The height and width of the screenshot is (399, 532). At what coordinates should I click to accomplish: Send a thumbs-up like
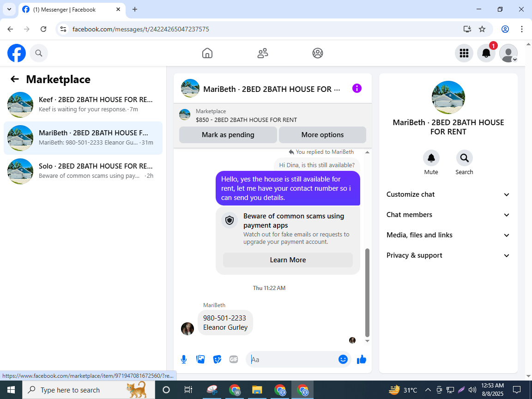click(x=362, y=359)
